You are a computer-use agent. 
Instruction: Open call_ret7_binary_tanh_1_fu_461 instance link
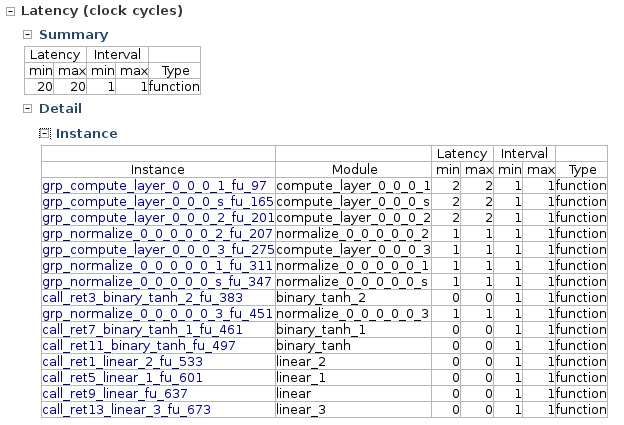coord(142,329)
